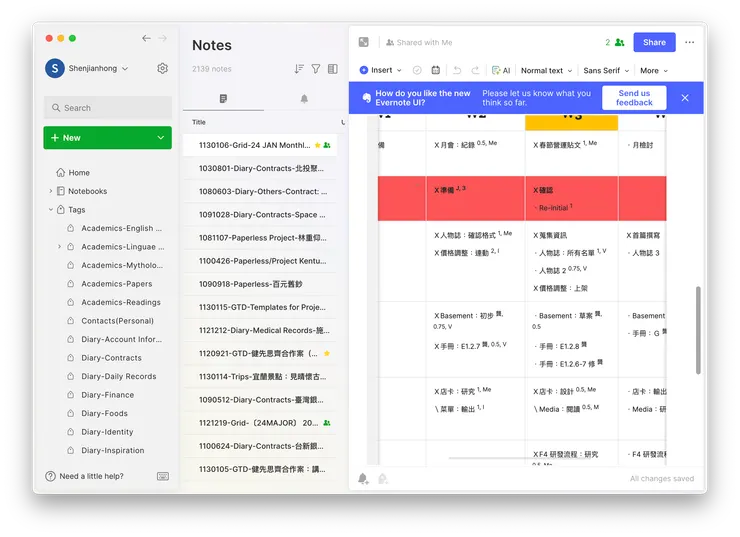Image resolution: width=740 pixels, height=537 pixels.
Task: Click the user avatar S
Action: click(55, 68)
